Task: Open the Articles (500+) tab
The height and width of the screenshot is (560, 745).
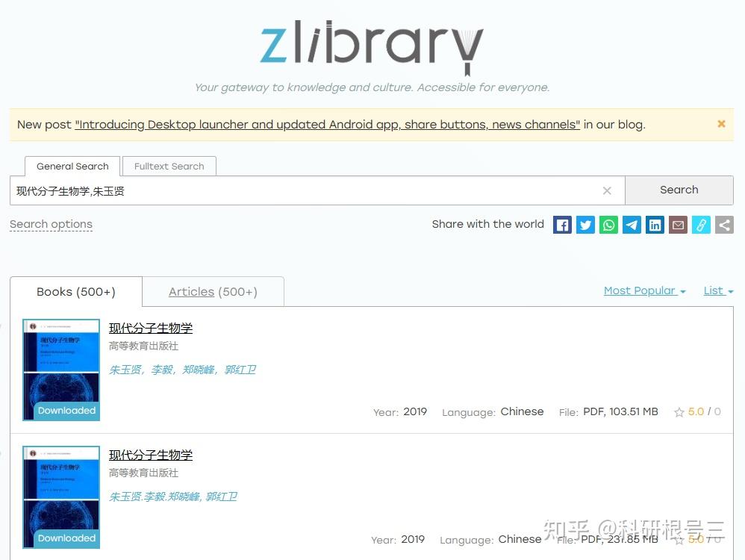Action: pos(213,291)
